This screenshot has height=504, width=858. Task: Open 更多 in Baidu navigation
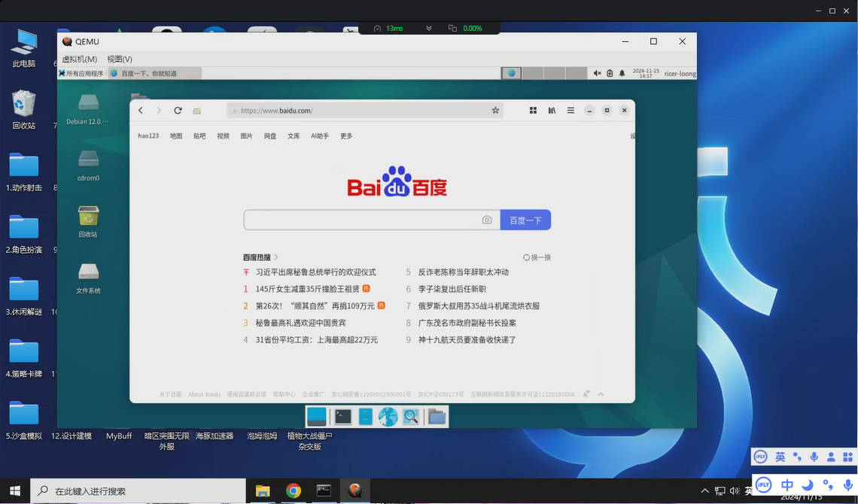[346, 136]
